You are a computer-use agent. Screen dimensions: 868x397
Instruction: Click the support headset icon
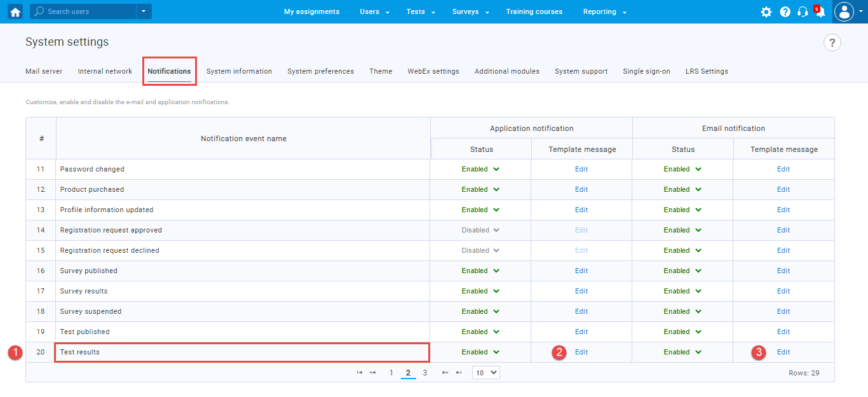pyautogui.click(x=803, y=11)
